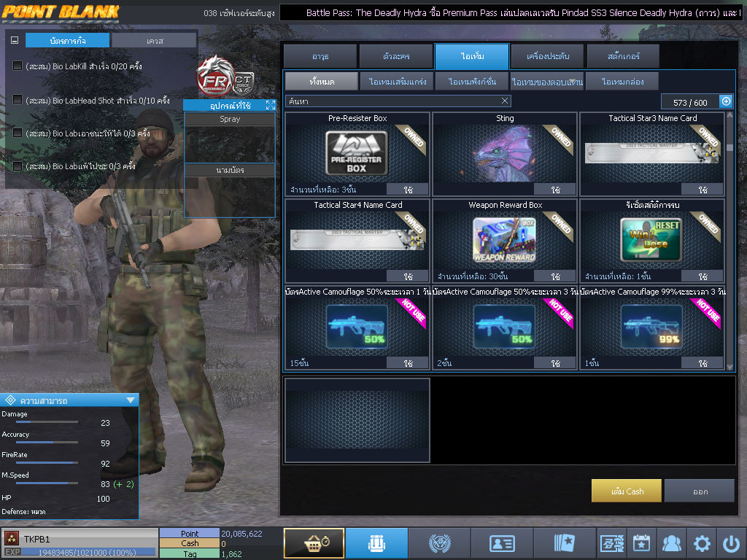Open the settings gear icon
The width and height of the screenshot is (747, 560).
coord(702,542)
